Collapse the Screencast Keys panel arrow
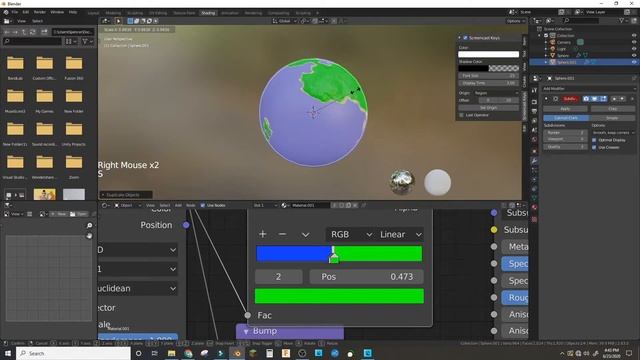The image size is (640, 360). click(x=460, y=38)
